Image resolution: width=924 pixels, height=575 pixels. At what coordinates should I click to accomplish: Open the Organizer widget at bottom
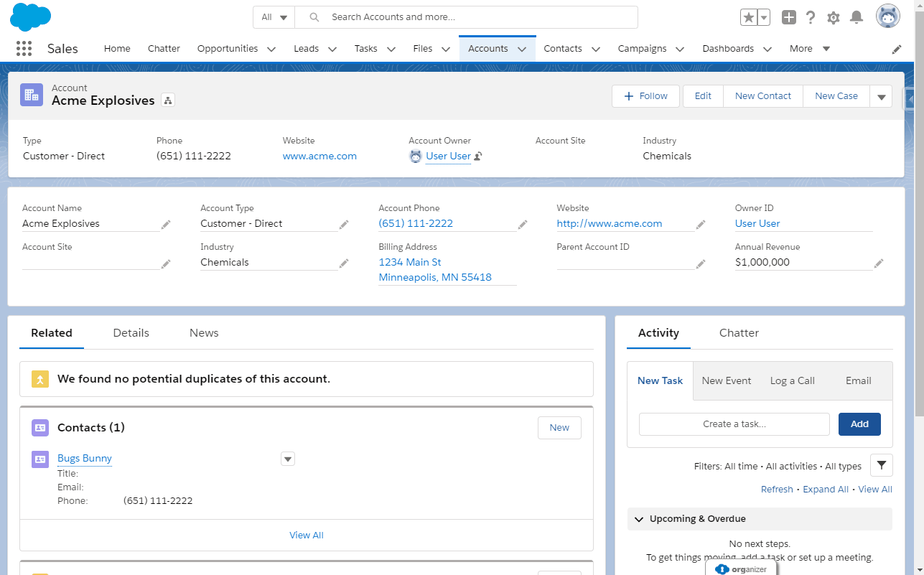[x=741, y=569]
